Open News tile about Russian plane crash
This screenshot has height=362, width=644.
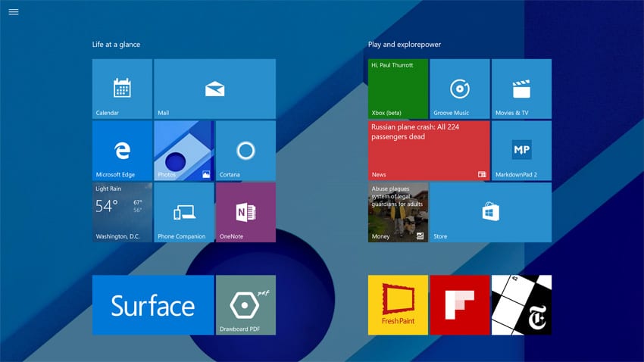pyautogui.click(x=429, y=151)
